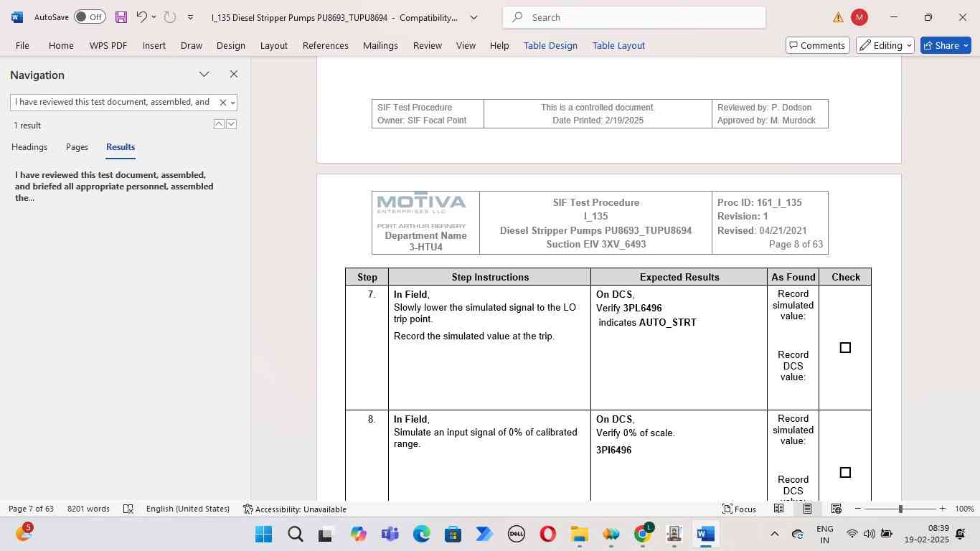Close the Navigation pane
Screen dimensions: 980x551
point(233,74)
